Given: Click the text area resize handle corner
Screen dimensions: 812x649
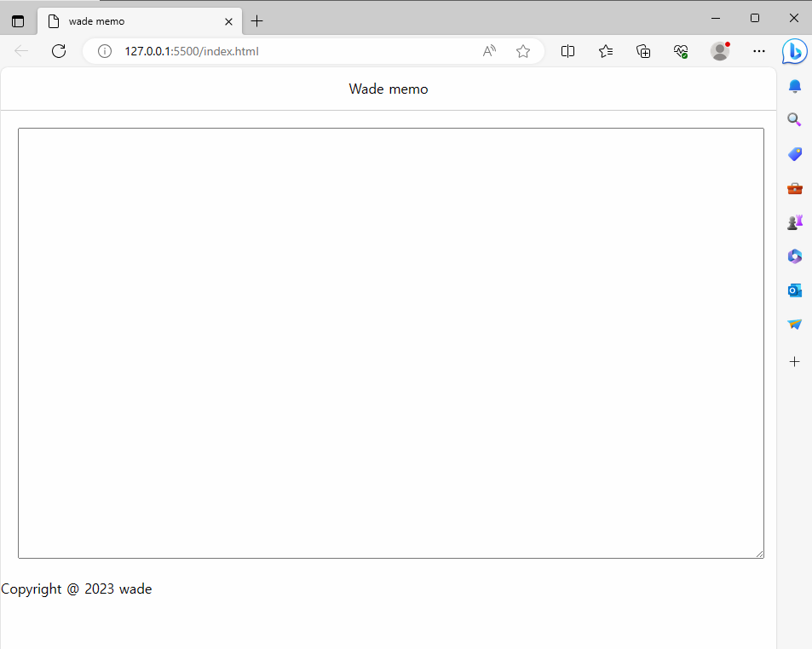Looking at the screenshot, I should pyautogui.click(x=760, y=554).
